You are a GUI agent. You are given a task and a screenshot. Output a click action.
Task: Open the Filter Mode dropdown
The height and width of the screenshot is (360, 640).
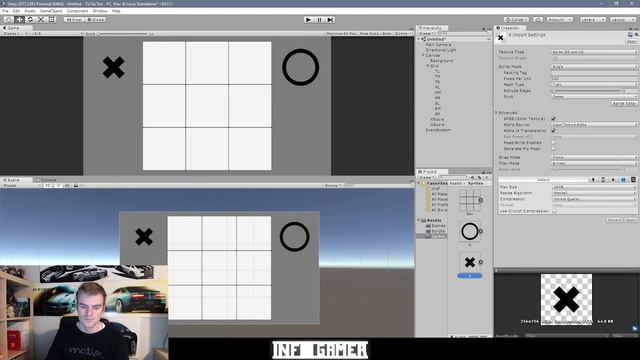(594, 163)
